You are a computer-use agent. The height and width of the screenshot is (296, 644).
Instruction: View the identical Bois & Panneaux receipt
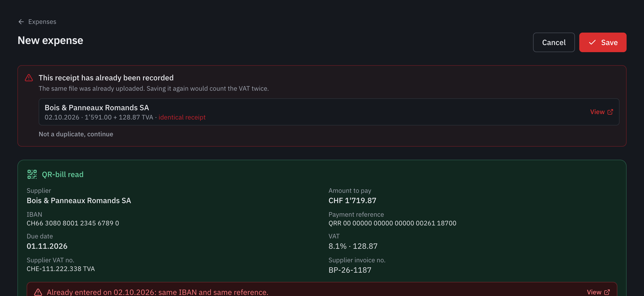(601, 112)
